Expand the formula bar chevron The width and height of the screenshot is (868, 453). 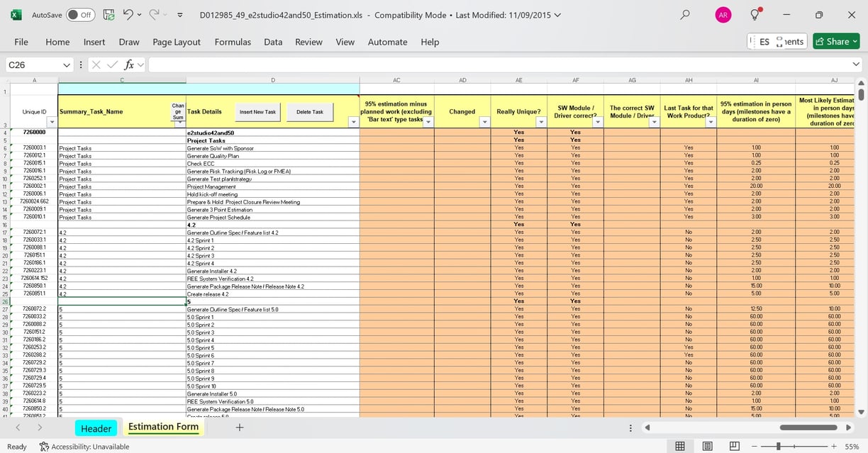(x=856, y=65)
